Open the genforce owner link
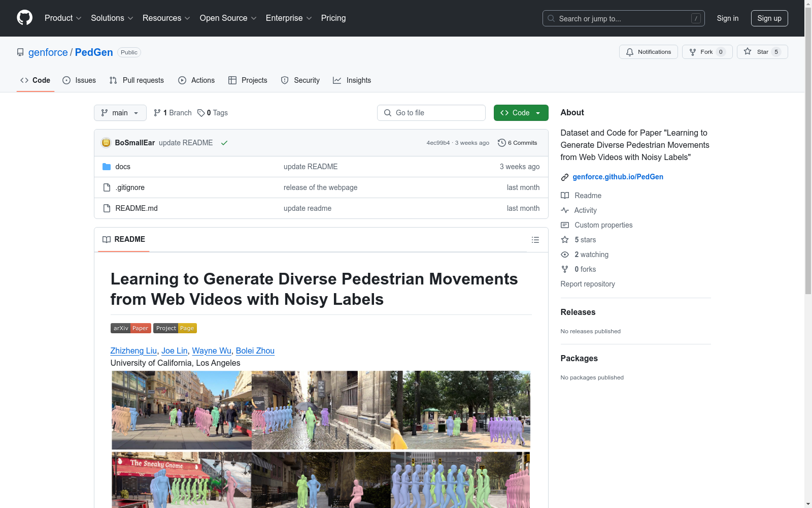Screen dimensions: 812x508 tap(48, 52)
